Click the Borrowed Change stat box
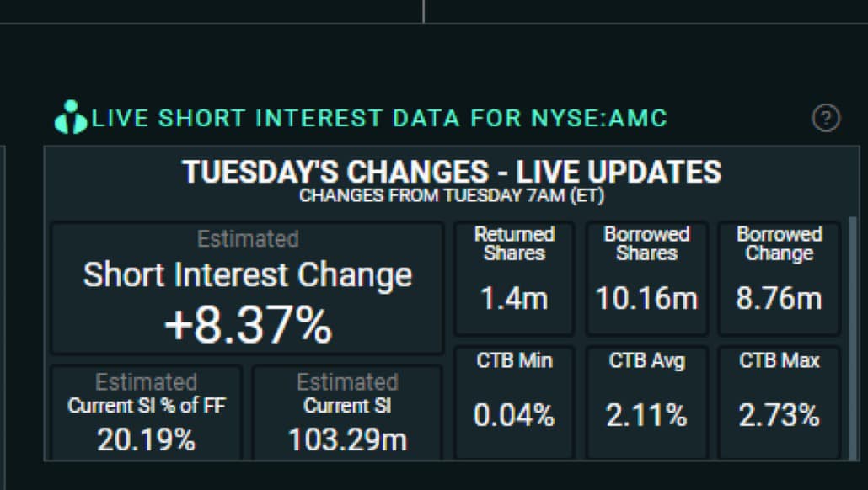Image resolution: width=868 pixels, height=490 pixels. [779, 276]
